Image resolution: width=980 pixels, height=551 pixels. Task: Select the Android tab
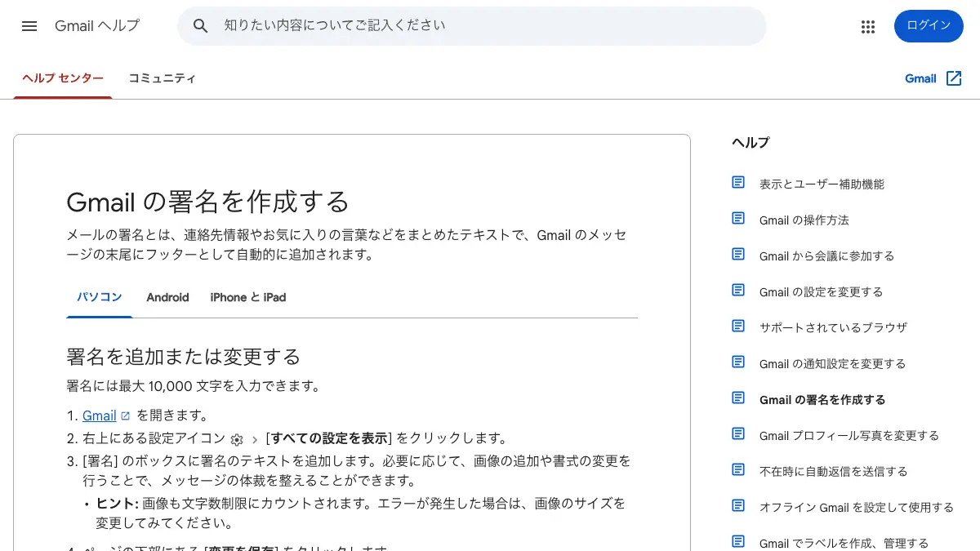coord(167,297)
